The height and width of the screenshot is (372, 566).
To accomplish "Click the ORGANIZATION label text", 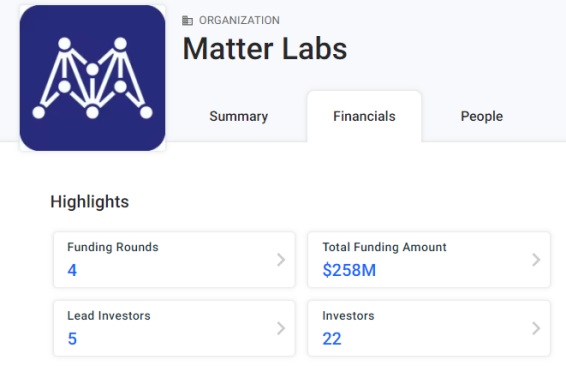I will (x=239, y=20).
